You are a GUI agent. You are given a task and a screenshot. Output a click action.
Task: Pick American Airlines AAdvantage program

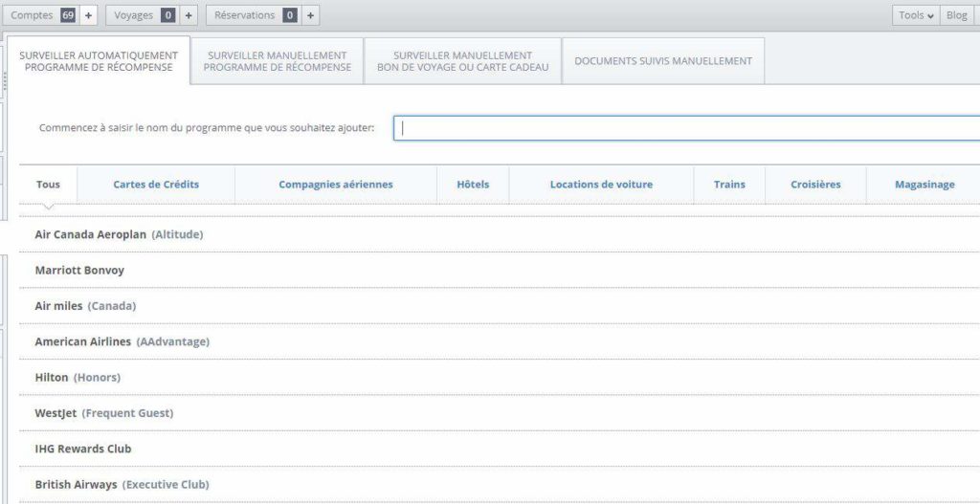[122, 341]
